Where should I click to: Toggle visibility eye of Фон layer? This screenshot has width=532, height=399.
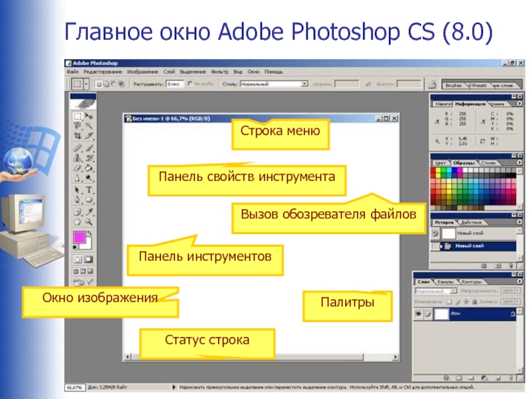click(418, 314)
